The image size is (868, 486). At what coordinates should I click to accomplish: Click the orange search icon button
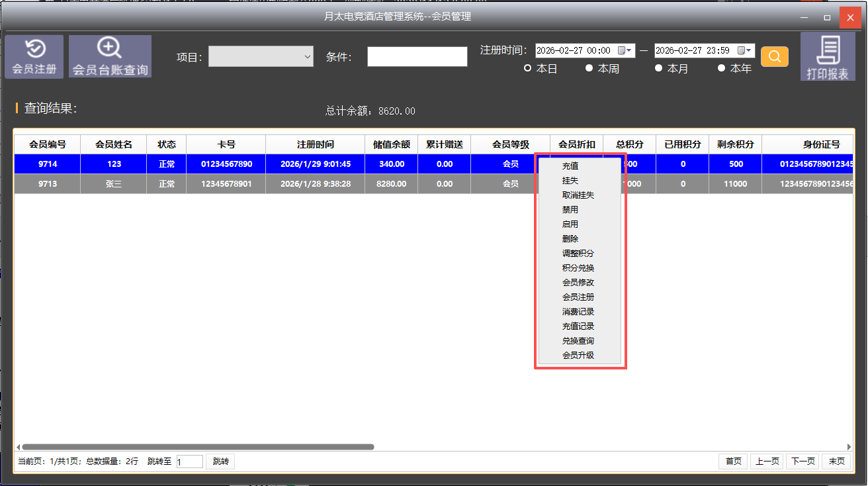[x=775, y=57]
